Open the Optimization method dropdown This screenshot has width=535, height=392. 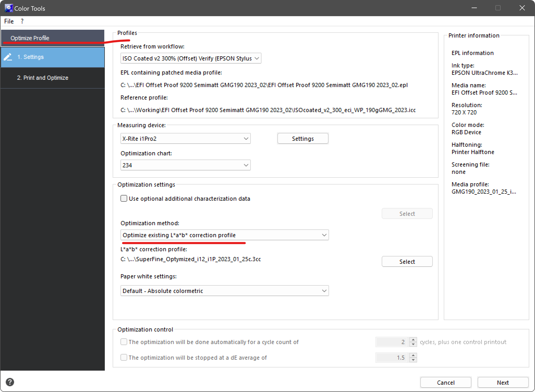point(224,235)
